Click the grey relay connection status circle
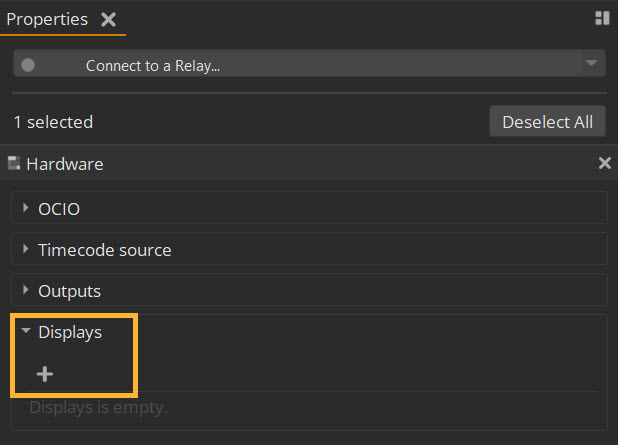 click(x=28, y=65)
